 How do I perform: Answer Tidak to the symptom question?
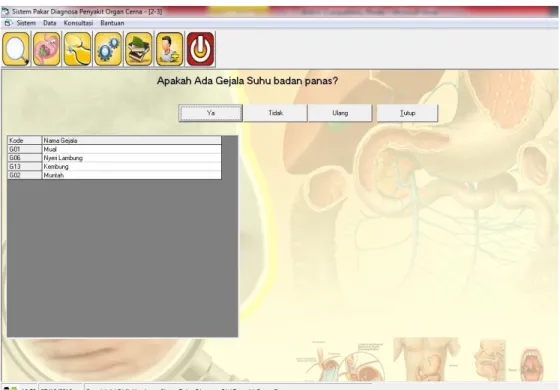pyautogui.click(x=275, y=113)
